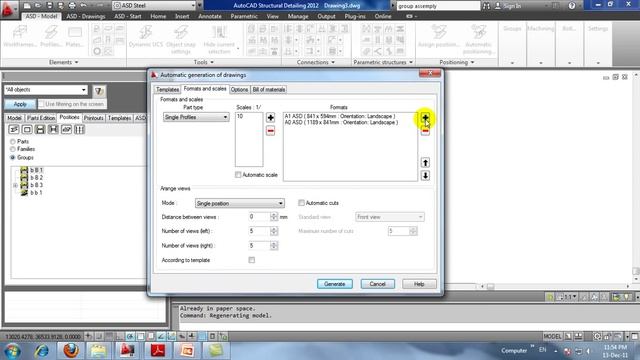Expand the Connections ribbon panel arrow
The height and width of the screenshot is (360, 640).
(x=333, y=62)
